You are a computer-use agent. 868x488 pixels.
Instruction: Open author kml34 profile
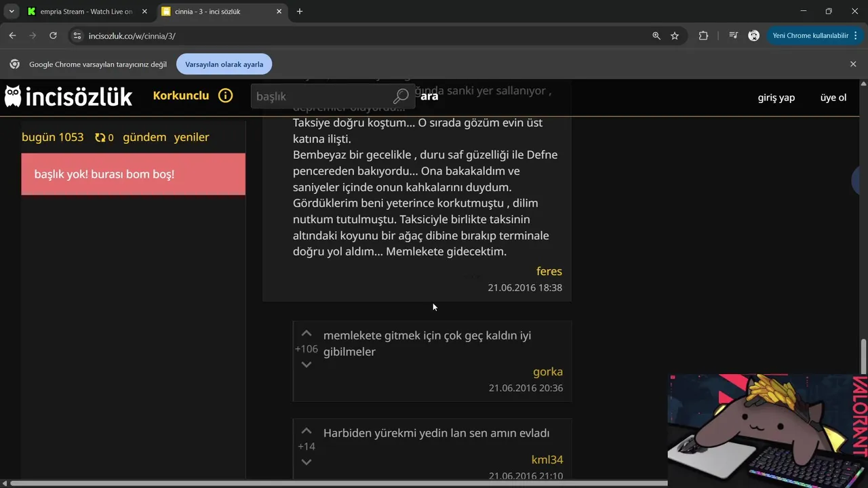tap(547, 460)
